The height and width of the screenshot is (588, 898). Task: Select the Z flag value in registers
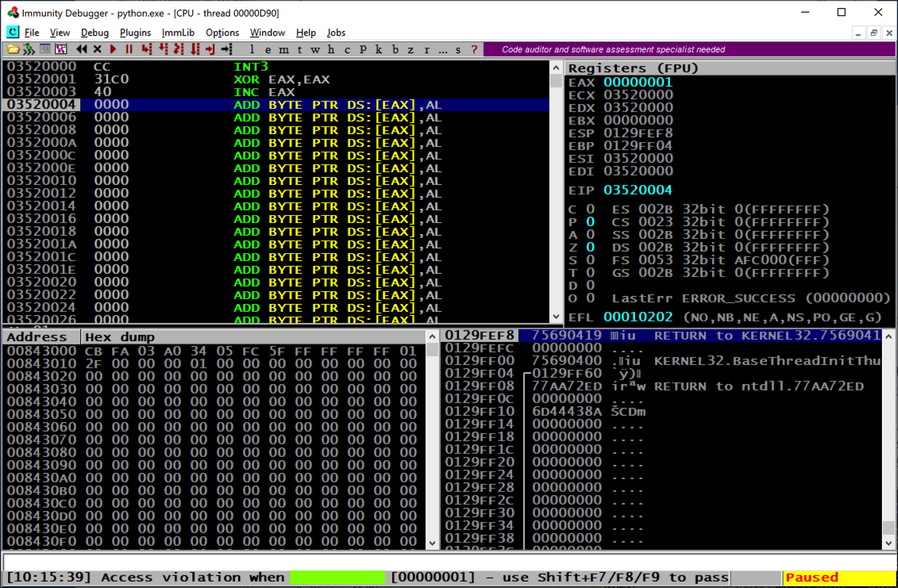tap(590, 248)
